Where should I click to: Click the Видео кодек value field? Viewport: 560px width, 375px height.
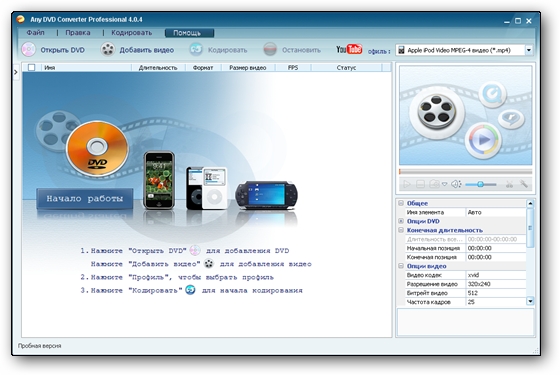tap(496, 275)
